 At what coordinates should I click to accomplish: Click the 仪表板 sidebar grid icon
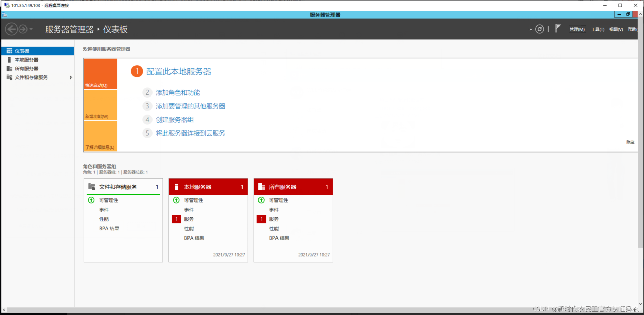pos(9,51)
